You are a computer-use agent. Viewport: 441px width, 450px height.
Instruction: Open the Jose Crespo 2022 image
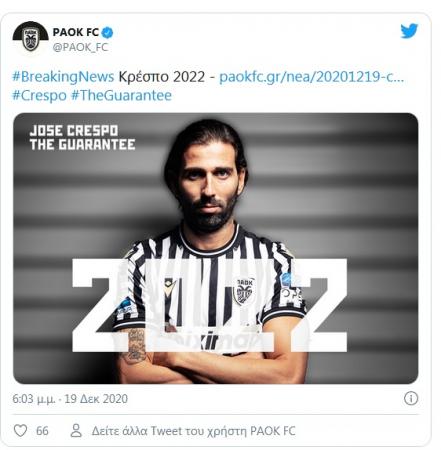tap(216, 248)
